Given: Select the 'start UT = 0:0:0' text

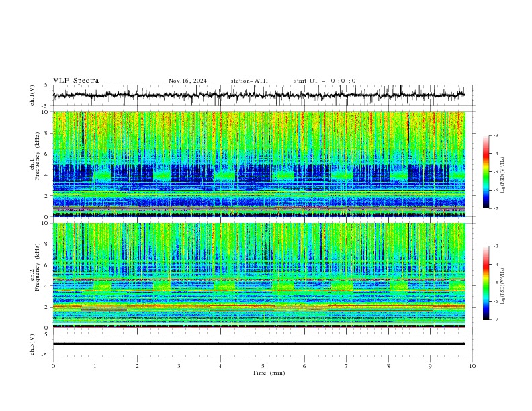Looking at the screenshot, I should pyautogui.click(x=324, y=81).
